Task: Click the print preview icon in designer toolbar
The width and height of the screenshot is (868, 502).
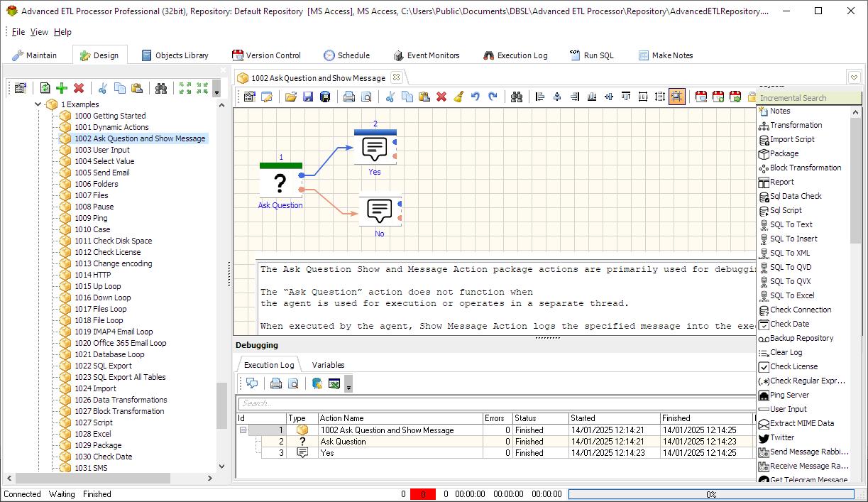Action: (366, 97)
